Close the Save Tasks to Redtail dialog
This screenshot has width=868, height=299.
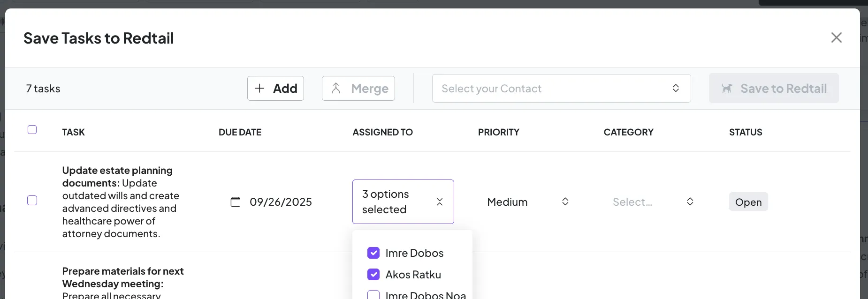tap(837, 37)
